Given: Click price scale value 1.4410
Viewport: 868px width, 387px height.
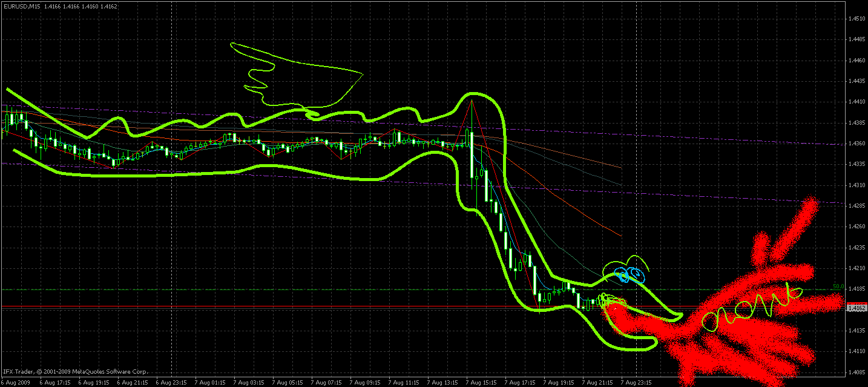Looking at the screenshot, I should click(x=856, y=102).
